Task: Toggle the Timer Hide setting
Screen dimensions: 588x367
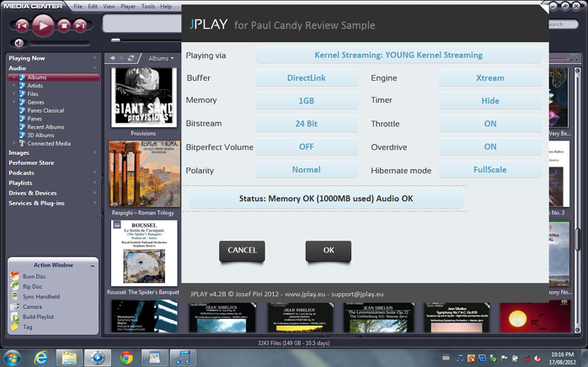Action: point(490,100)
